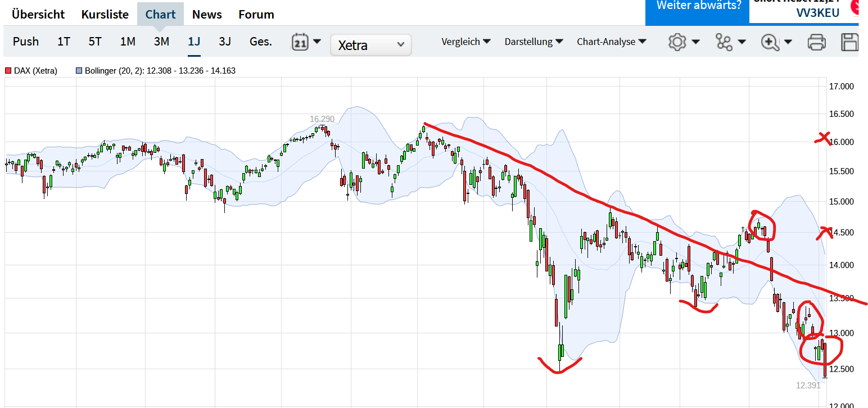The width and height of the screenshot is (868, 408).
Task: Click the save (floppy disk) icon
Action: point(851,42)
